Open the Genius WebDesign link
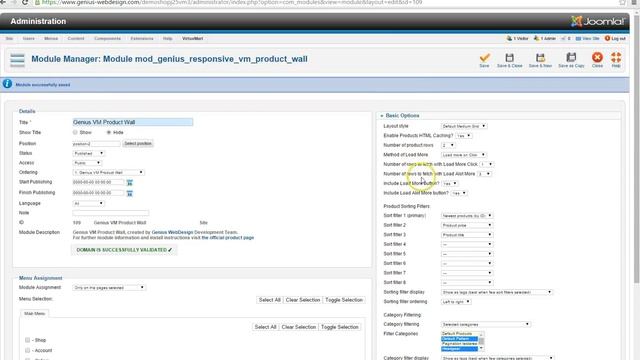 [x=172, y=232]
